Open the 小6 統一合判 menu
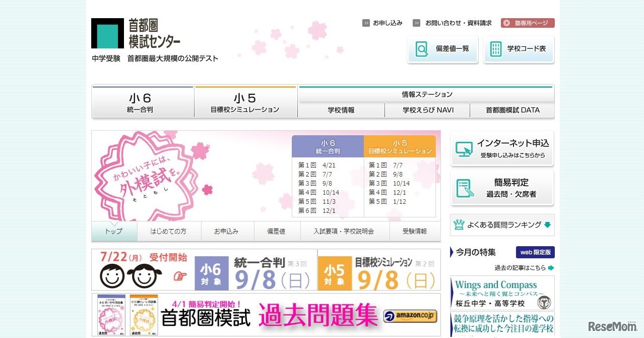644x338 pixels. [x=143, y=102]
